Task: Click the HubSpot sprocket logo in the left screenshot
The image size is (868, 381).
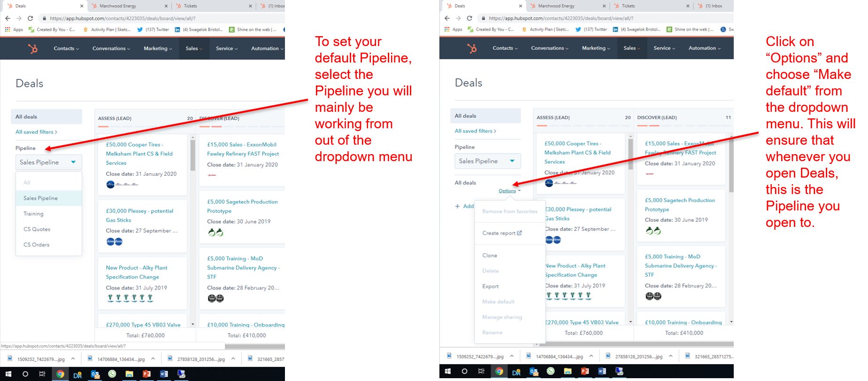Action: coord(32,48)
